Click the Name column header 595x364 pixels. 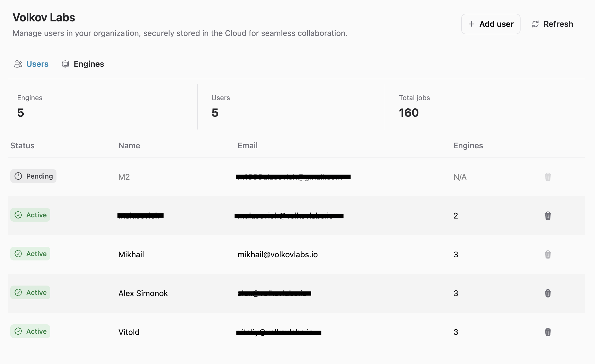[x=129, y=145]
